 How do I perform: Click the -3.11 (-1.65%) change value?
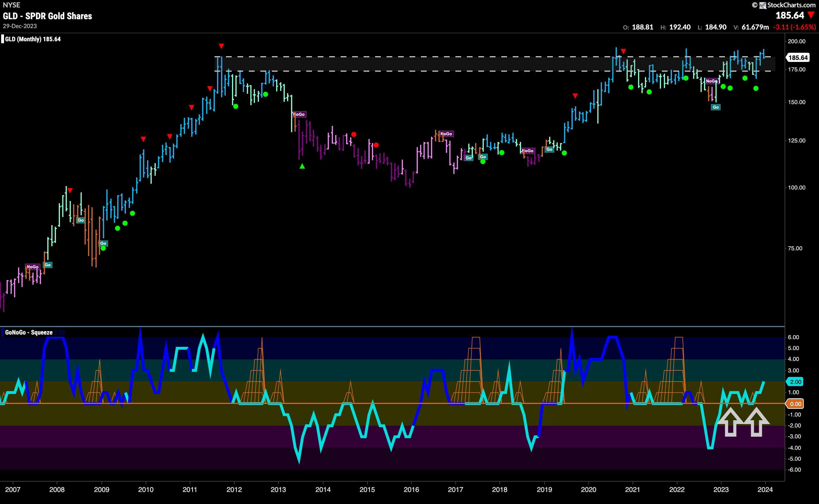pyautogui.click(x=794, y=27)
